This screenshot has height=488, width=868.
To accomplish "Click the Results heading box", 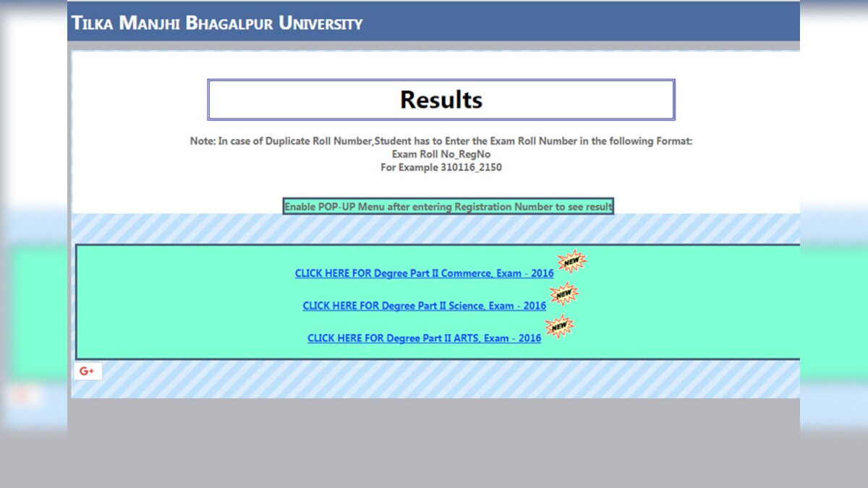I will pos(441,100).
